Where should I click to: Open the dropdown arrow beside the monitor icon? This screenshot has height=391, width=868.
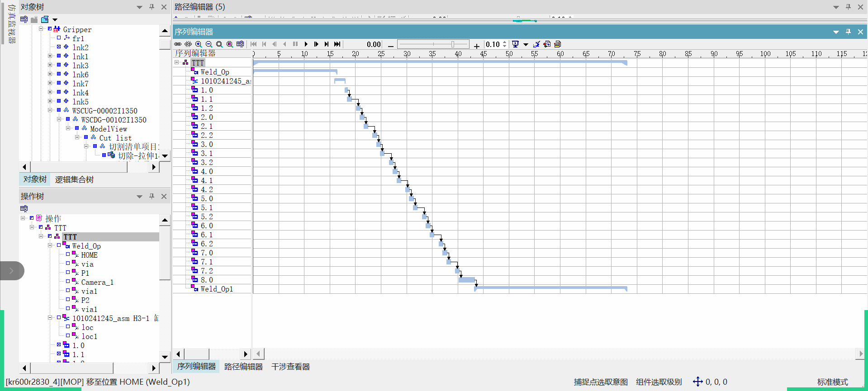526,44
